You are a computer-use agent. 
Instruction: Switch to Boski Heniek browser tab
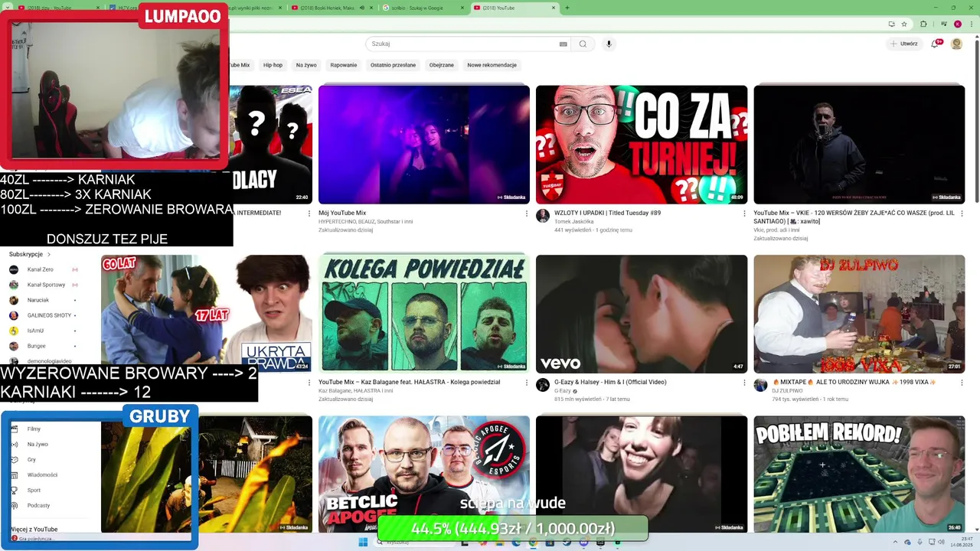coord(331,8)
